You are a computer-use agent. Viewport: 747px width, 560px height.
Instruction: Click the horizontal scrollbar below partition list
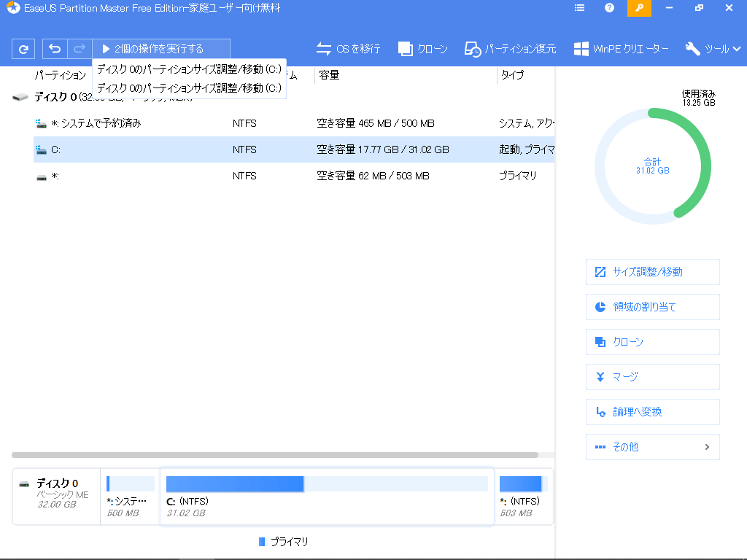point(275,455)
